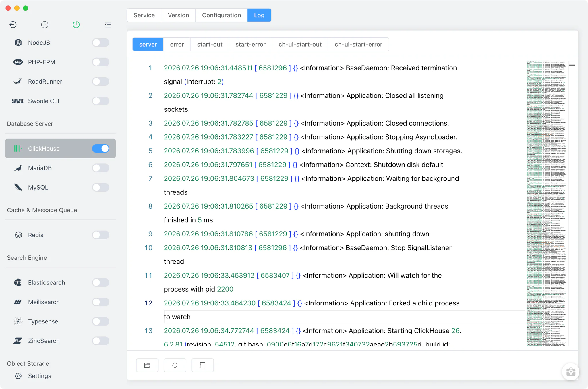Screen dimensions: 588x389
Task: Click log text 'process with pid 2200'
Action: tap(198, 289)
